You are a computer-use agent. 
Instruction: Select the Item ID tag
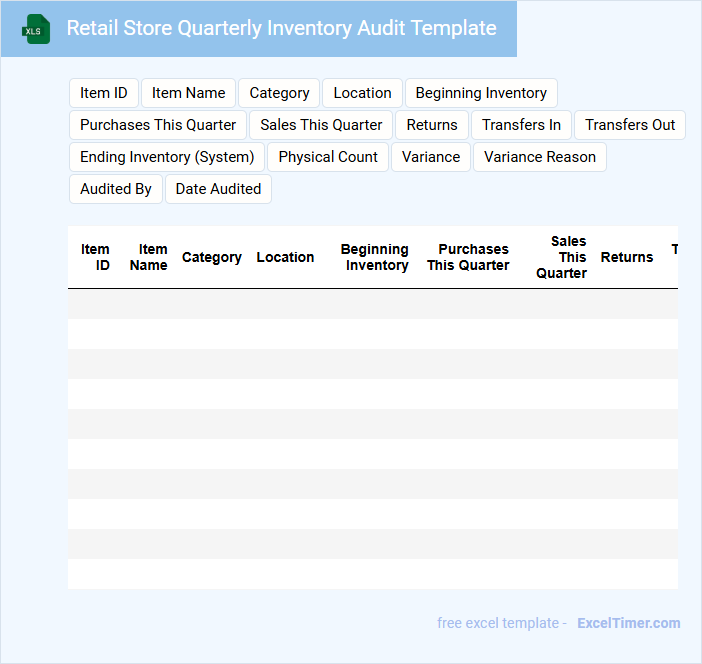tap(104, 93)
